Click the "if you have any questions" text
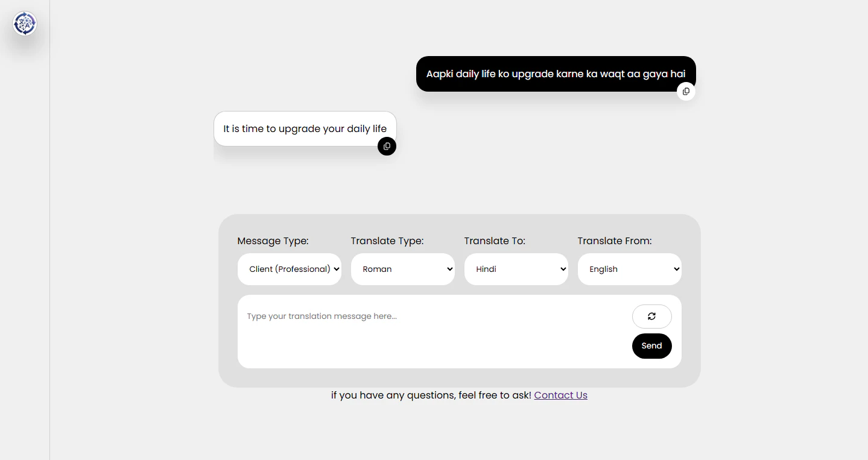 (x=431, y=395)
